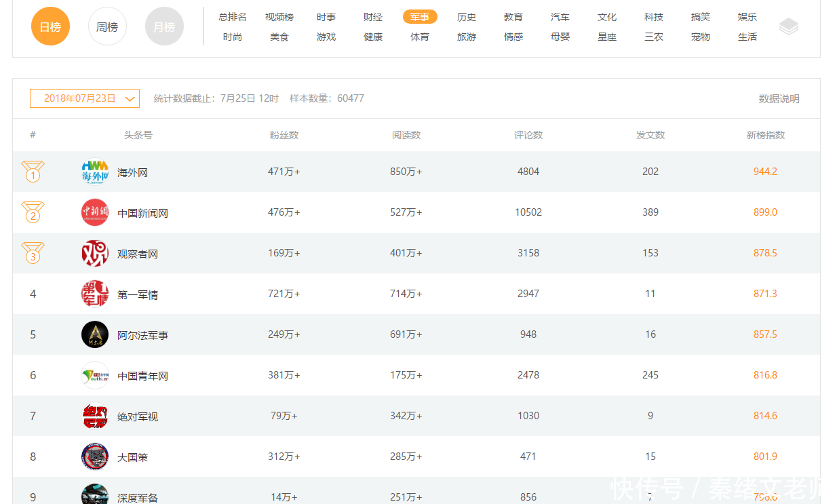Select the 日榜 daily ranking button

click(x=50, y=26)
